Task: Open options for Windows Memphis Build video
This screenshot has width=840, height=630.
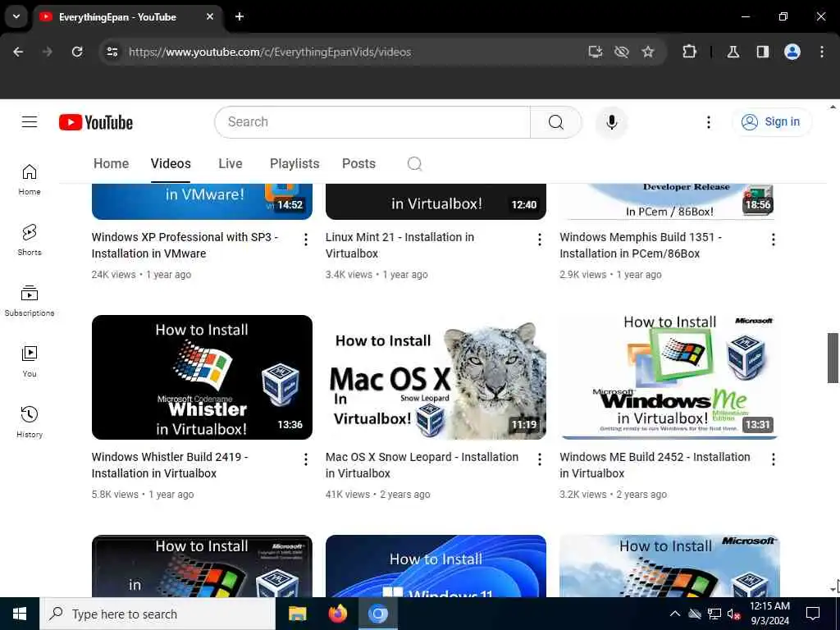Action: 773,240
